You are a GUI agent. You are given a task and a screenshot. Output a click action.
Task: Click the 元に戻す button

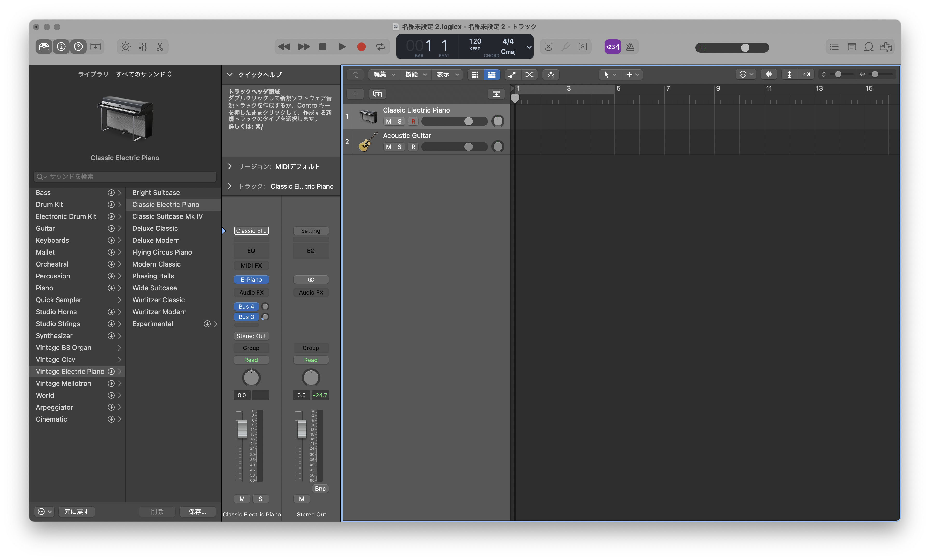click(x=77, y=511)
